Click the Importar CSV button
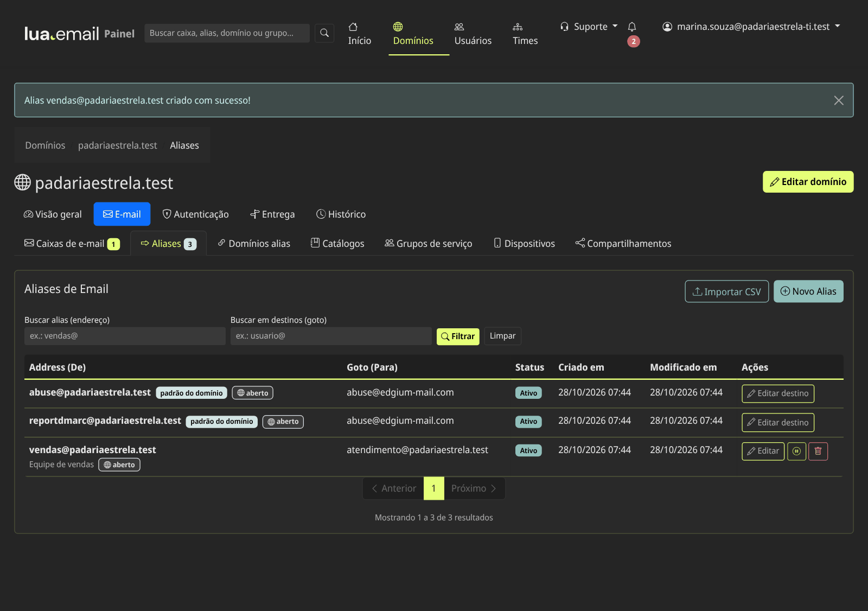This screenshot has height=611, width=868. tap(727, 291)
